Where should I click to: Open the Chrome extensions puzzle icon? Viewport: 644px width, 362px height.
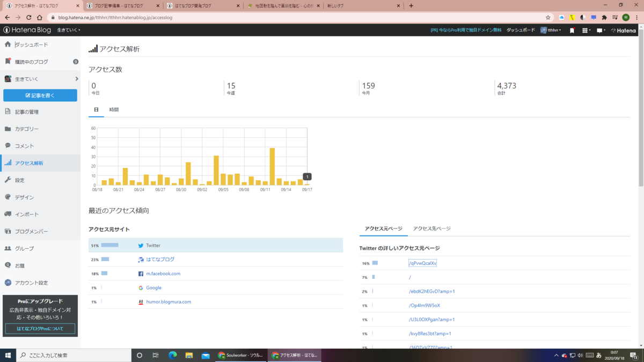pyautogui.click(x=605, y=17)
